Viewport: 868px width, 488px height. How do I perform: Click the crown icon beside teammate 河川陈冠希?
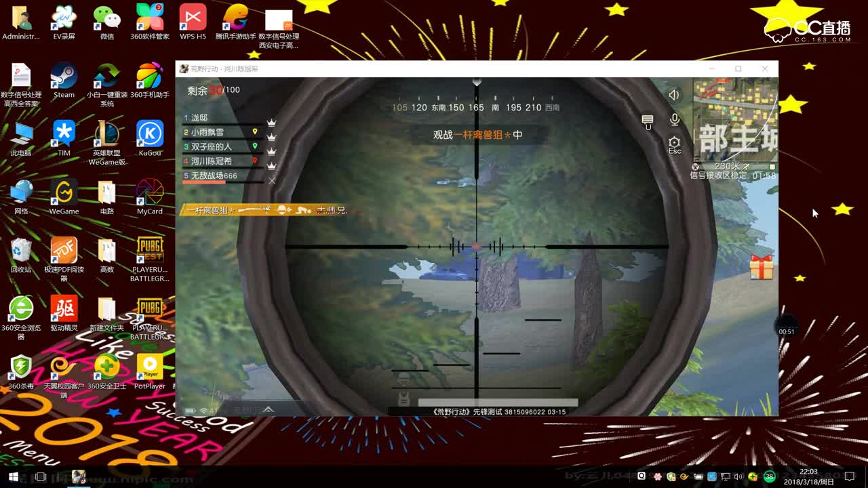click(x=271, y=165)
